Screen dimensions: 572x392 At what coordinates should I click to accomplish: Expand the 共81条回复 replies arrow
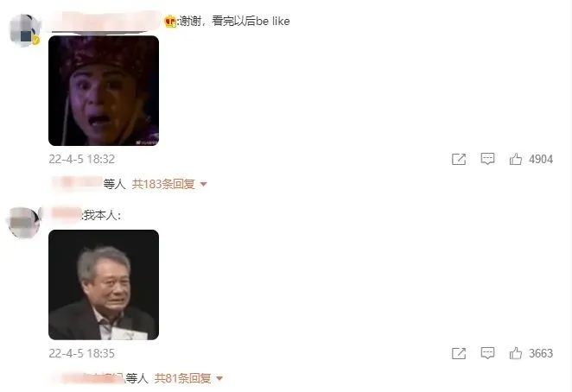click(219, 378)
